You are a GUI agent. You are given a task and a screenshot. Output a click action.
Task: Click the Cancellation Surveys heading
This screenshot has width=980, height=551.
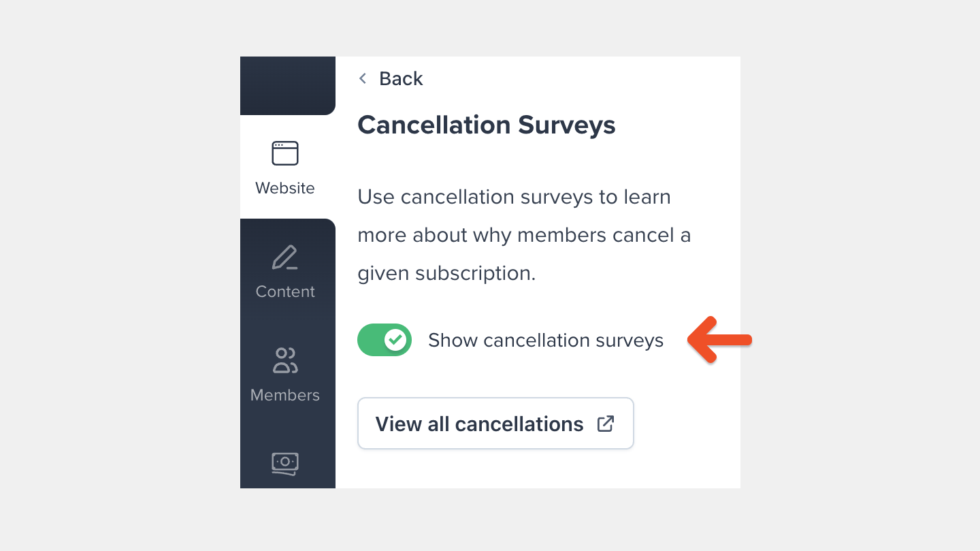point(486,125)
